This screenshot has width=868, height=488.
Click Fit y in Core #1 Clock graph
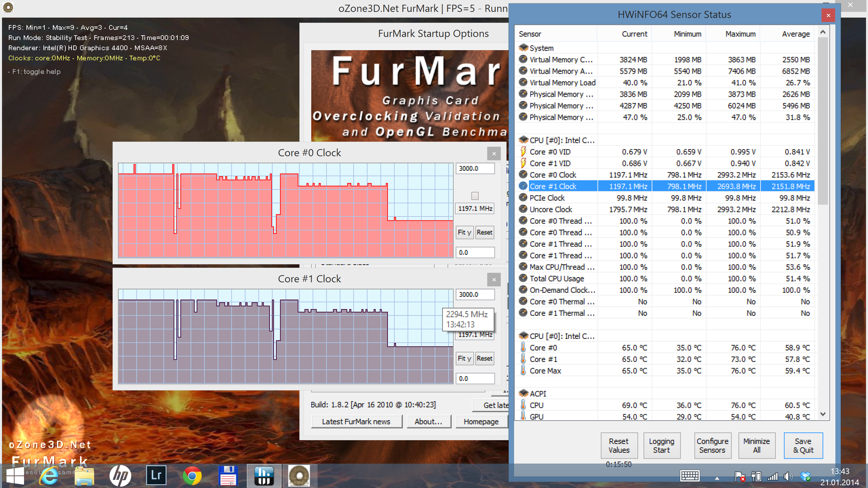point(464,358)
